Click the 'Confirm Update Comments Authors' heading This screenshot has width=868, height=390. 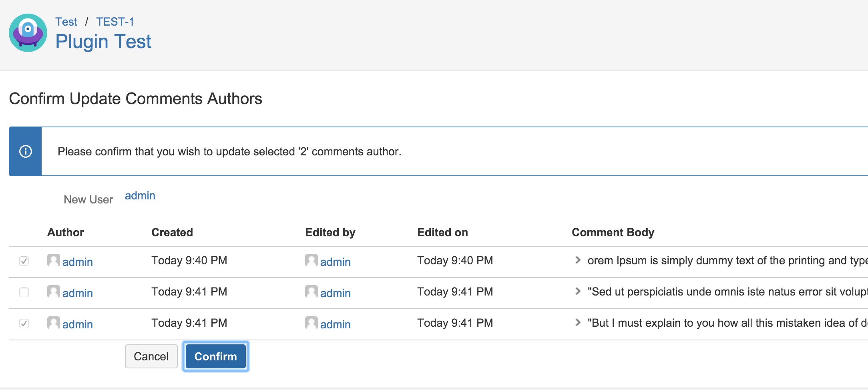(135, 99)
